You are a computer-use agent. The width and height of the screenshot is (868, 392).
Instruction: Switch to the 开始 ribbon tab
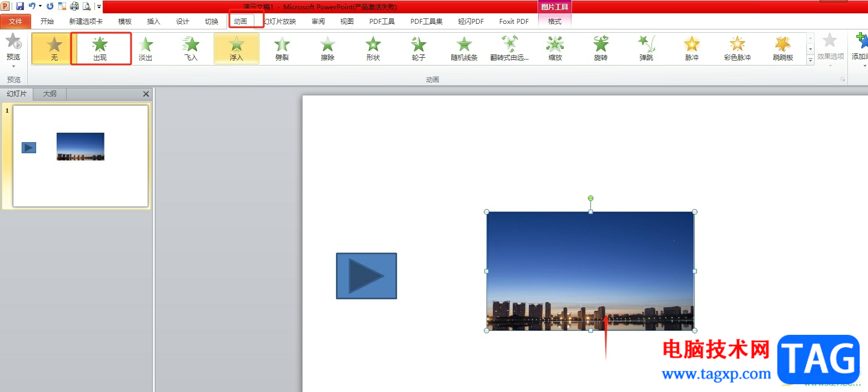(47, 22)
